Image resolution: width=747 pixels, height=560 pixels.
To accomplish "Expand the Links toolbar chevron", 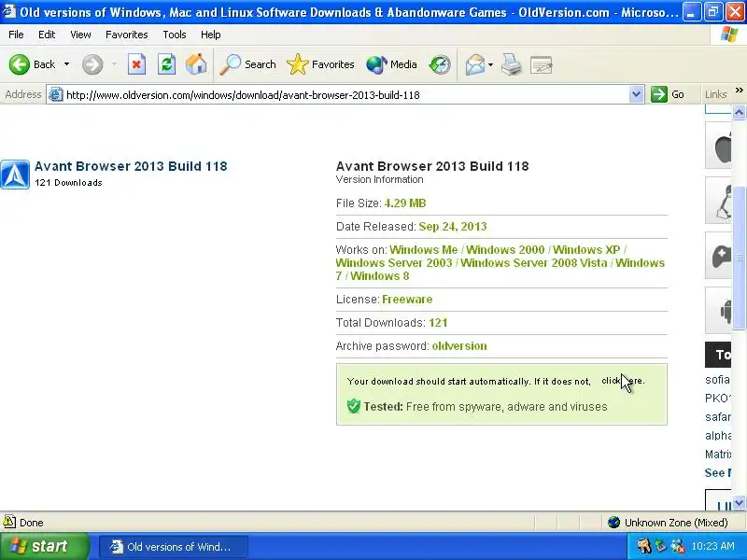I will [x=739, y=91].
